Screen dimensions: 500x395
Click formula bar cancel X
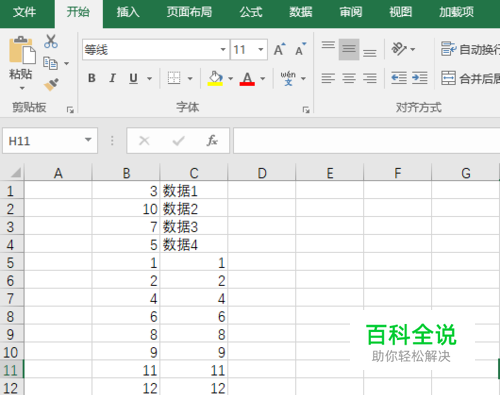[x=144, y=141]
